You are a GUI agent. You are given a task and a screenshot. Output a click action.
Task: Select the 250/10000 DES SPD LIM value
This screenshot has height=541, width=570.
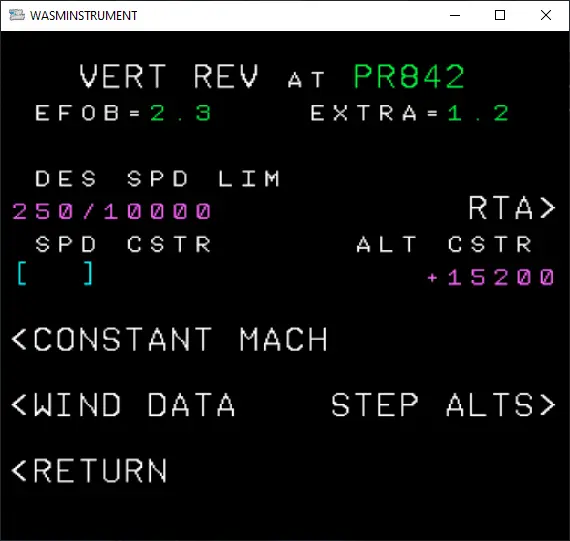coord(112,211)
